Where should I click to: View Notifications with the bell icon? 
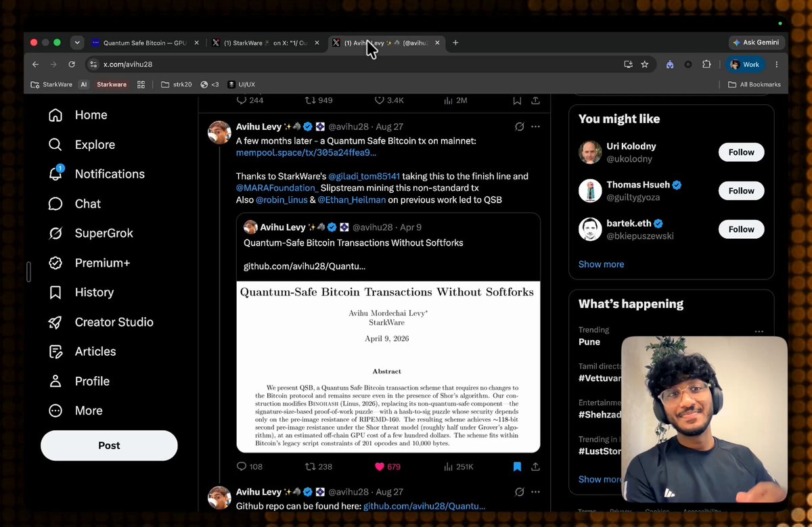(x=96, y=174)
